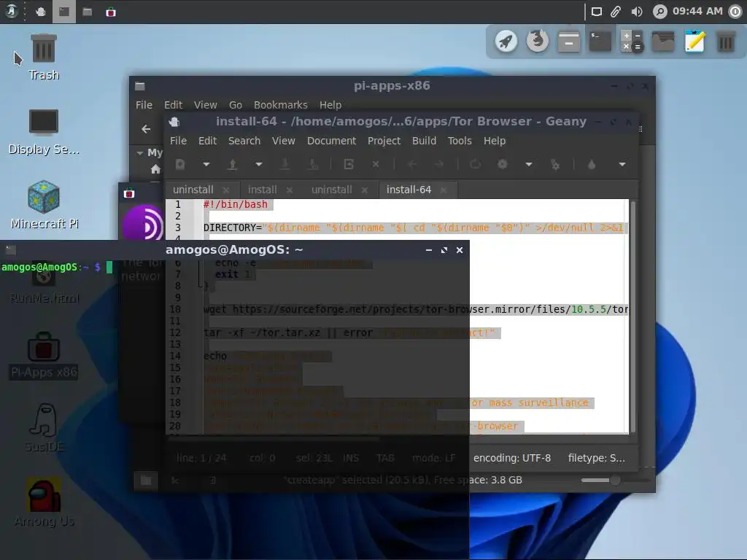Viewport: 747px width, 560px height.
Task: Close the install tab with its X
Action: 289,190
